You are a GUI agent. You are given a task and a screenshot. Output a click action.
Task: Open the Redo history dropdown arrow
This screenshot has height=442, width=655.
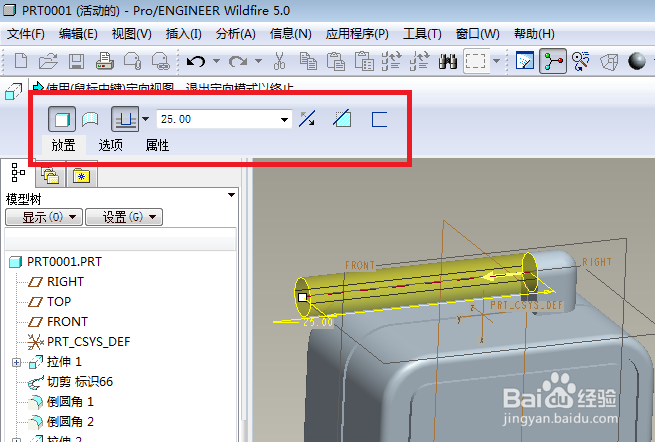pos(259,61)
